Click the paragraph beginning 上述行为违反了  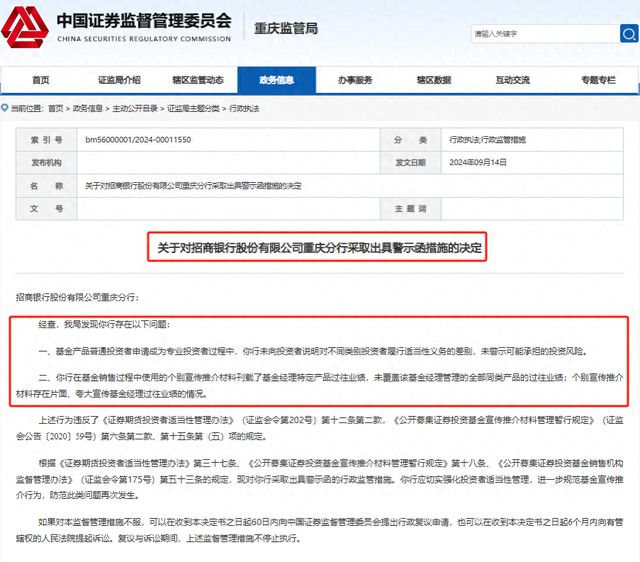(x=320, y=428)
